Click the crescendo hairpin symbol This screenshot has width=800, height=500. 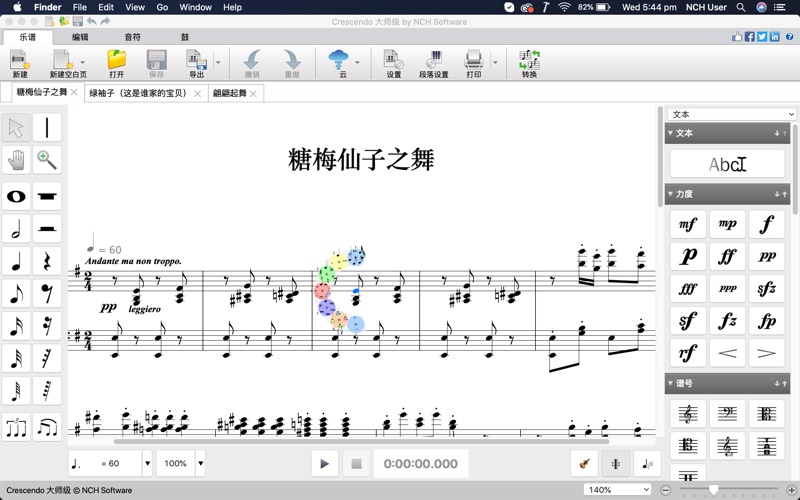727,352
